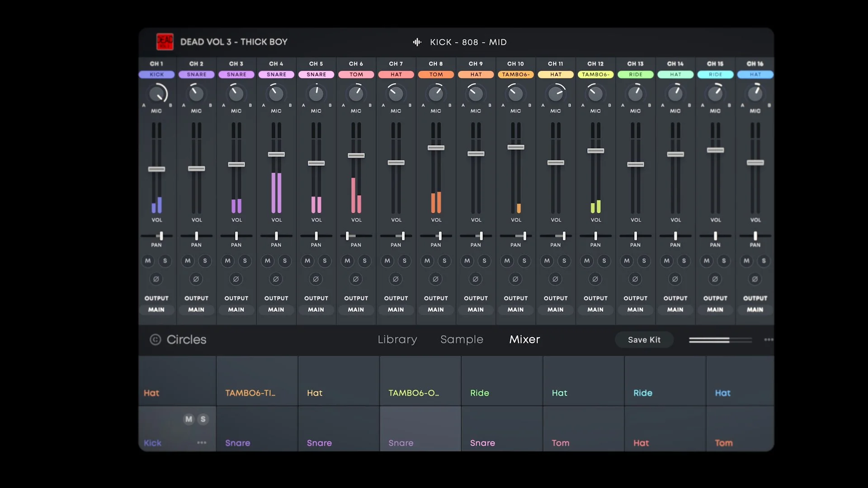868x488 pixels.
Task: Toggle phase invert on CH 16 hat
Action: click(755, 279)
